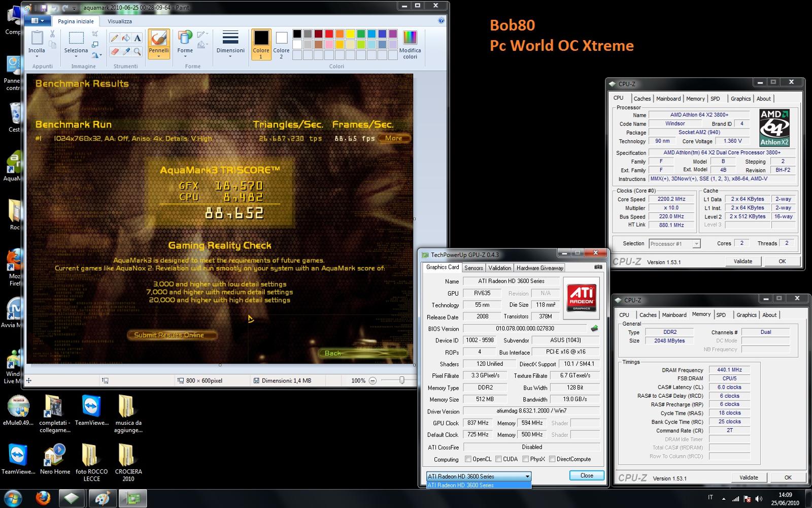
Task: Expand the Forme shapes dropdown
Action: click(x=185, y=56)
